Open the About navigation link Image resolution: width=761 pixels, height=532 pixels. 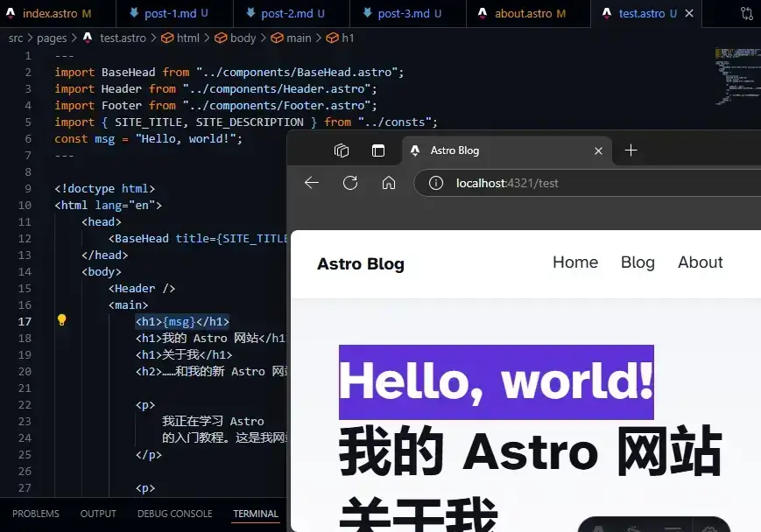(x=700, y=262)
